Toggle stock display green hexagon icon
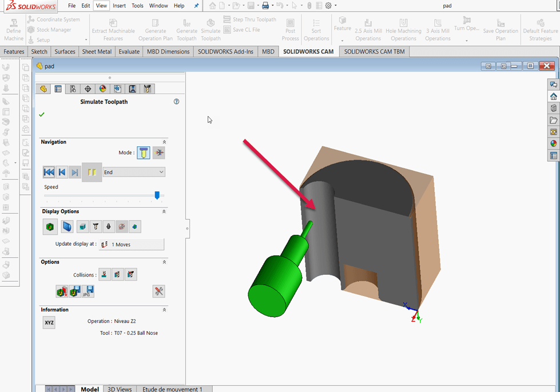Screen dimensions: 560x392 50,226
